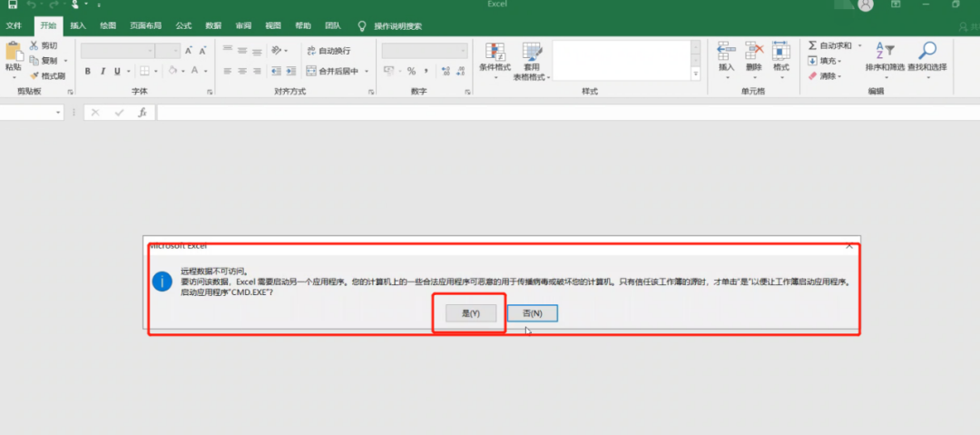Open the File (文件) tab
Screen dimensions: 980x435
tap(14, 25)
